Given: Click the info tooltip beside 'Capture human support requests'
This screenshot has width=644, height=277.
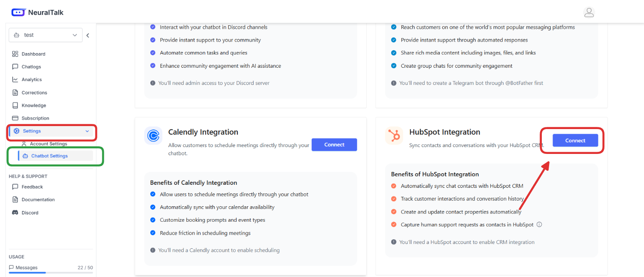Looking at the screenshot, I should click(x=539, y=224).
